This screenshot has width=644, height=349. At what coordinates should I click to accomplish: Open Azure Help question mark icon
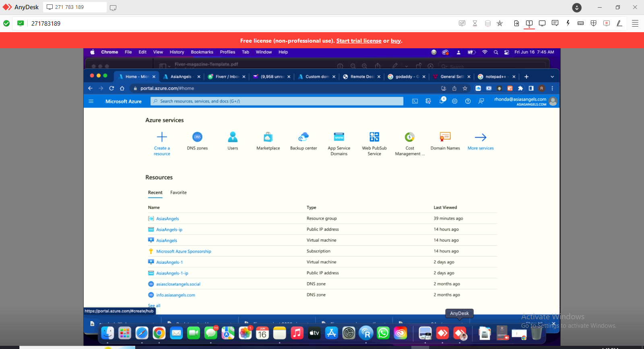(468, 101)
